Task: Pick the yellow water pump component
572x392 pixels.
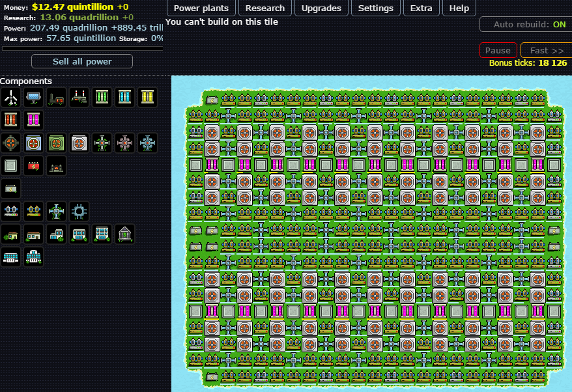Action: pos(34,211)
